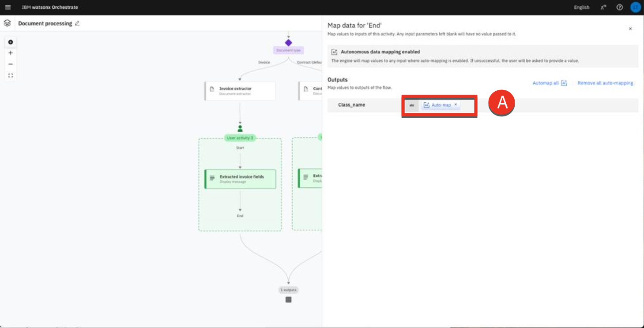Click the Document type branch diamond

pyautogui.click(x=288, y=43)
